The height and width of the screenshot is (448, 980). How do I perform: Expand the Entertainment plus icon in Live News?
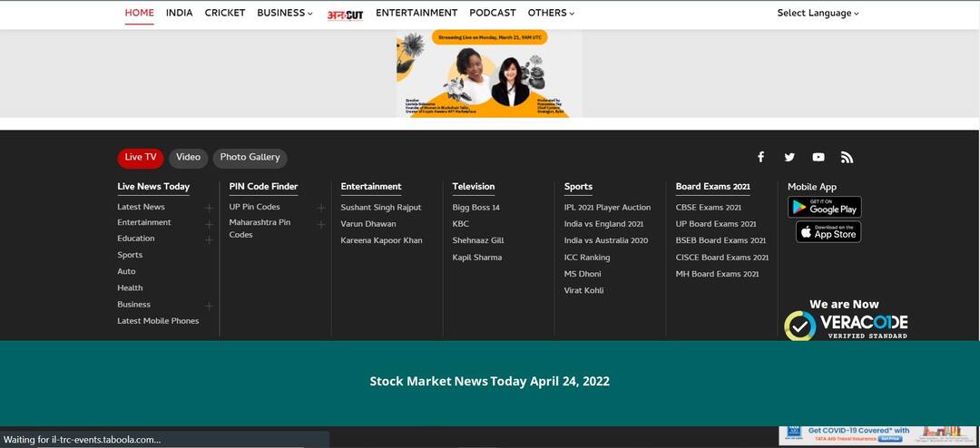pyautogui.click(x=209, y=224)
